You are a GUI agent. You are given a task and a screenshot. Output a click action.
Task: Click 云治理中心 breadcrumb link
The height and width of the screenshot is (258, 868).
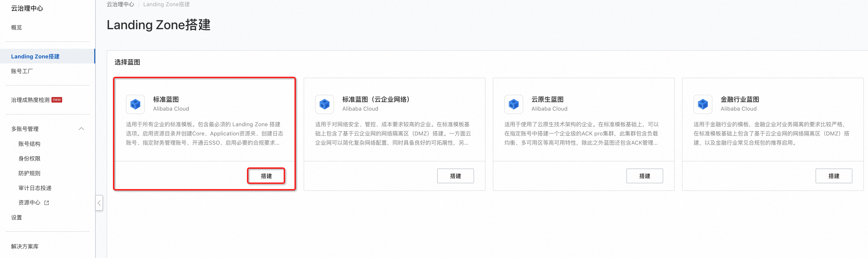click(x=120, y=4)
